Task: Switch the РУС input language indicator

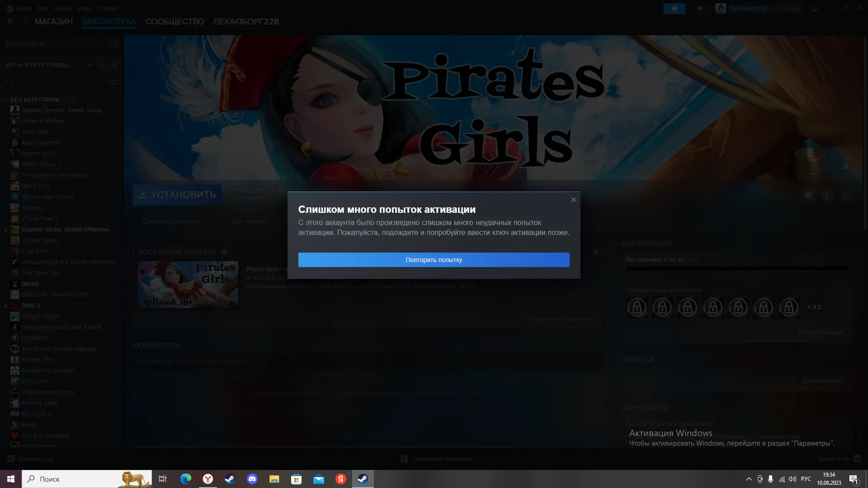Action: click(x=806, y=479)
